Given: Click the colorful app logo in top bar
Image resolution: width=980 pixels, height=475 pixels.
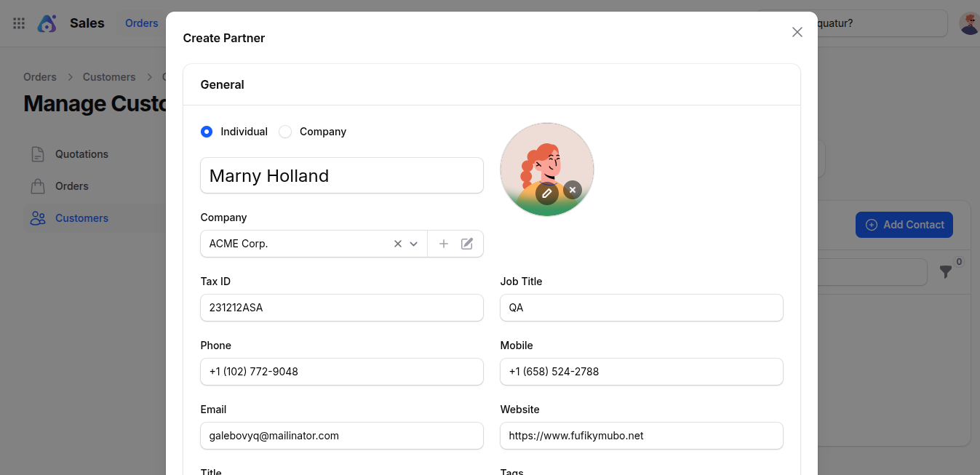Looking at the screenshot, I should [47, 23].
